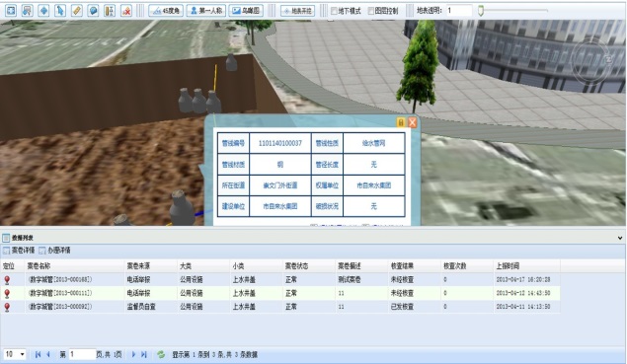Screen dimensions: 627x364
Task: Open the page size dropdown showing 10
Action: (15, 354)
